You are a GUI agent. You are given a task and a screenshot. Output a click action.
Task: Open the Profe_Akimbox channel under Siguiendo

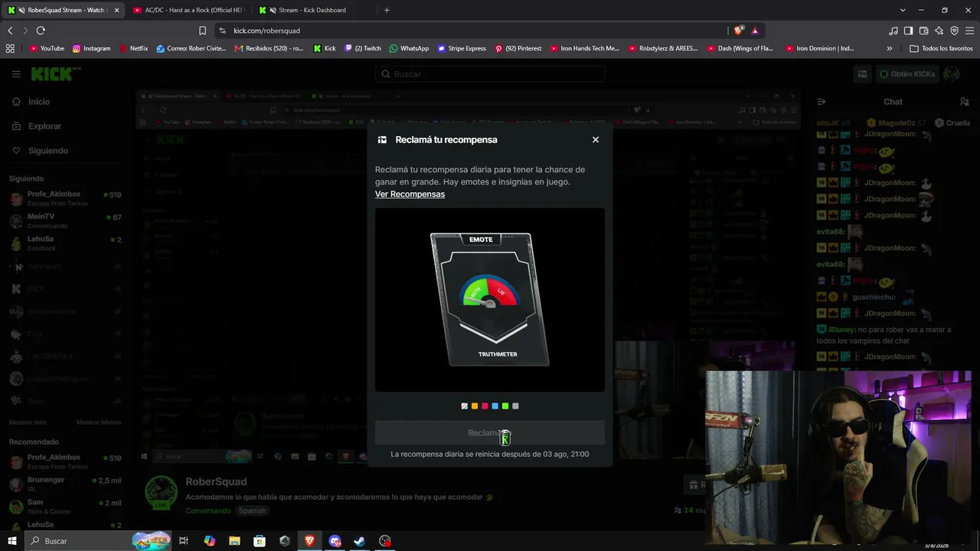tap(65, 198)
